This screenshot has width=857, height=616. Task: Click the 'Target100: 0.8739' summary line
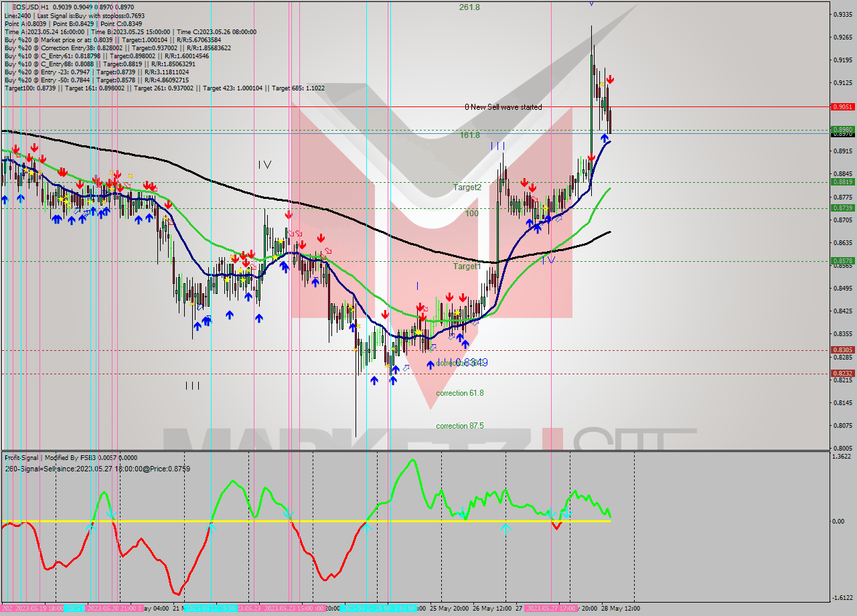[x=165, y=88]
